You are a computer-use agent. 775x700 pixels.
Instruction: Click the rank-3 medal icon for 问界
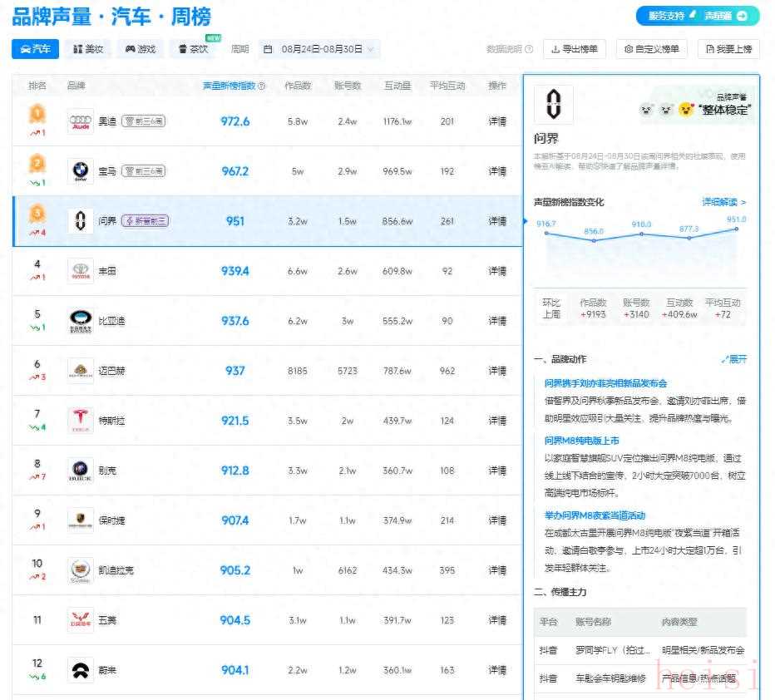pyautogui.click(x=37, y=214)
